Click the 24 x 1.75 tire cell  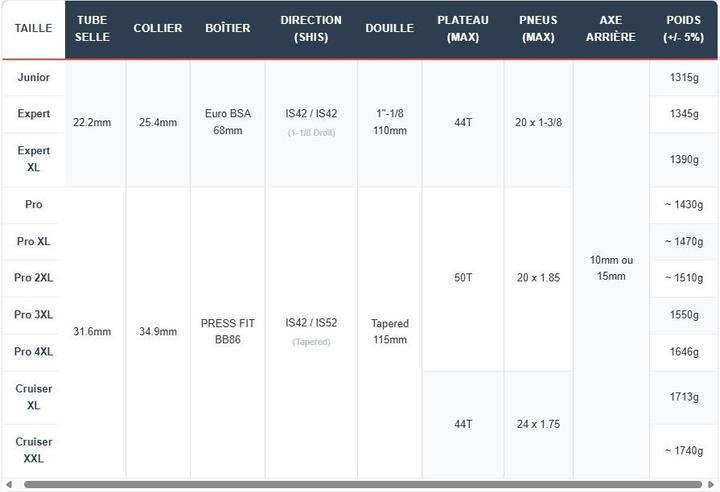[x=538, y=424]
